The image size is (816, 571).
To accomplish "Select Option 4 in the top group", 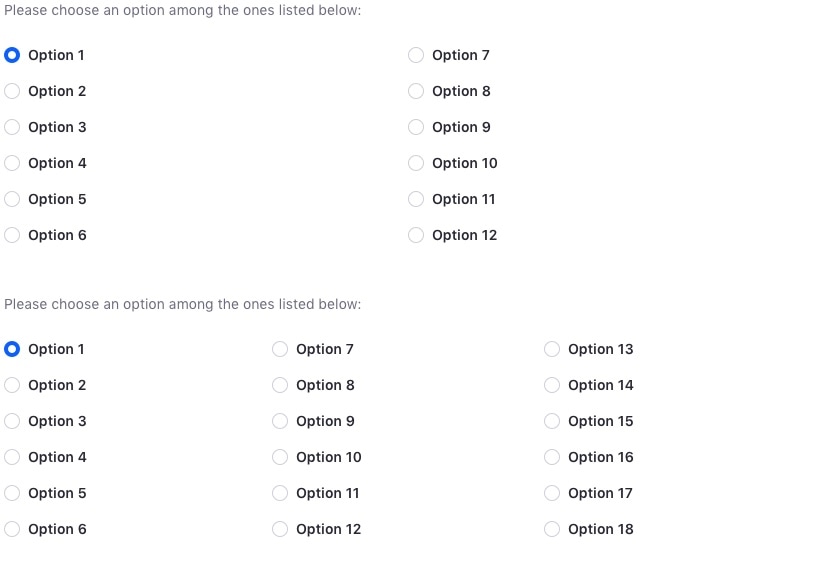I will (x=12, y=163).
